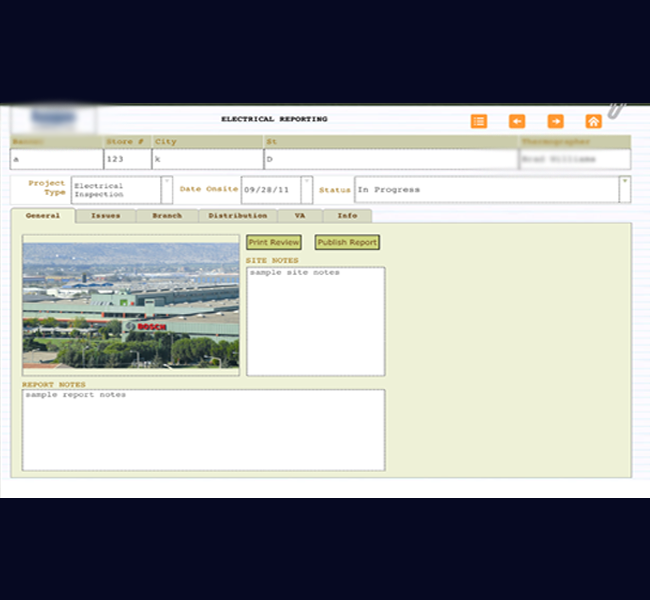Click the Store # input field

pos(127,160)
